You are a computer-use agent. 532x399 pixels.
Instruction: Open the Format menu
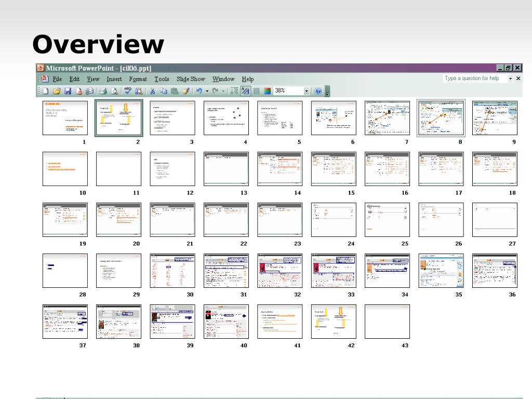pyautogui.click(x=138, y=79)
